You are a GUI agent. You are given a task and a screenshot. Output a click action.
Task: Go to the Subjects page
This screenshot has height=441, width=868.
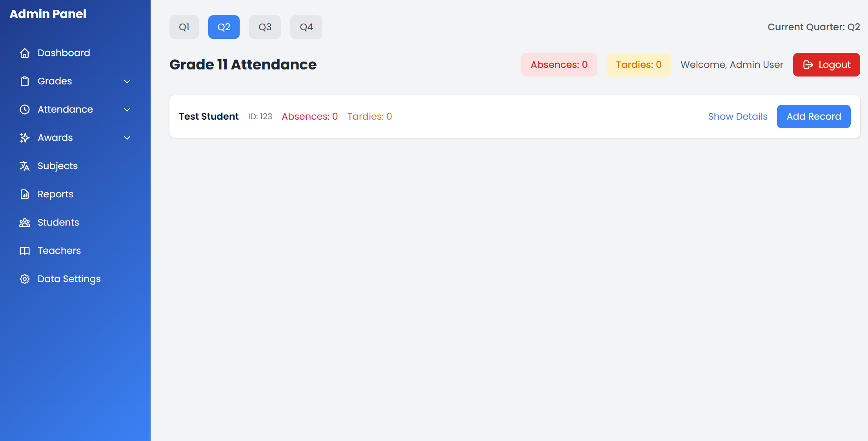[x=75, y=166]
